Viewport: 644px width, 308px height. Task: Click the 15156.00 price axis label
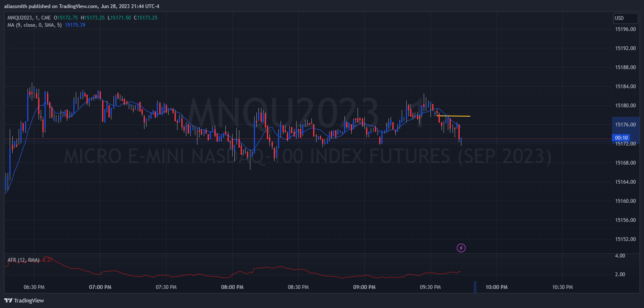tap(625, 220)
